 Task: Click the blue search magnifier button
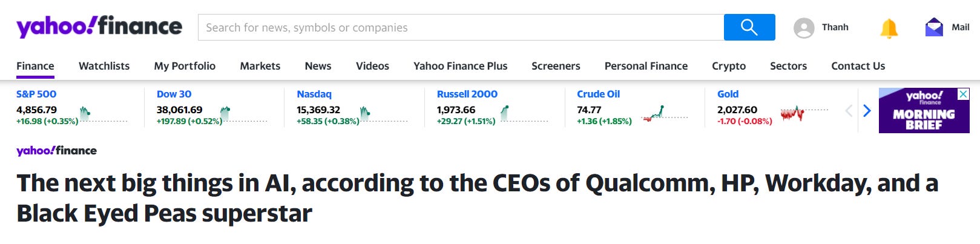tap(749, 27)
